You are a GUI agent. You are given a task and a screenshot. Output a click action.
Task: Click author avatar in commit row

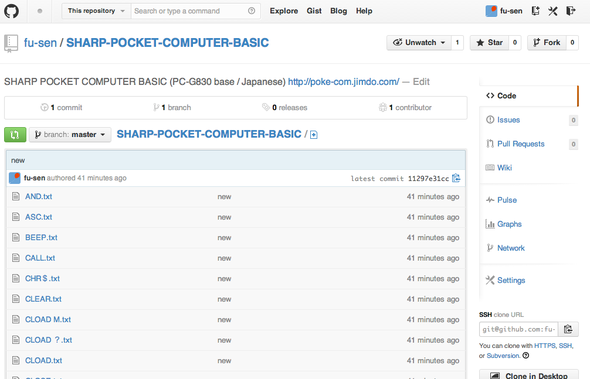click(15, 178)
